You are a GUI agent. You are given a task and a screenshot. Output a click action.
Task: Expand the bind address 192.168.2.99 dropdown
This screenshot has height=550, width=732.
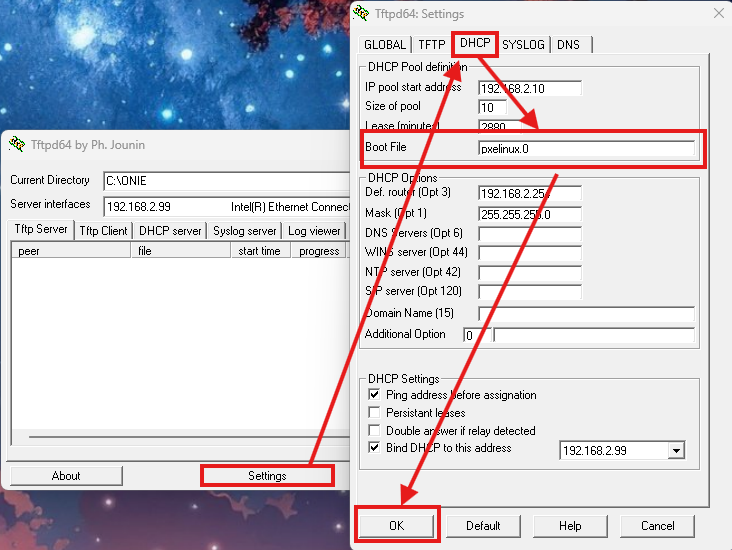[x=676, y=451]
